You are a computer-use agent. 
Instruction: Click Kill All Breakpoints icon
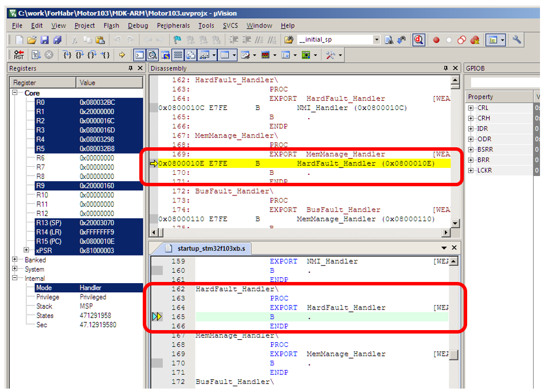point(475,40)
